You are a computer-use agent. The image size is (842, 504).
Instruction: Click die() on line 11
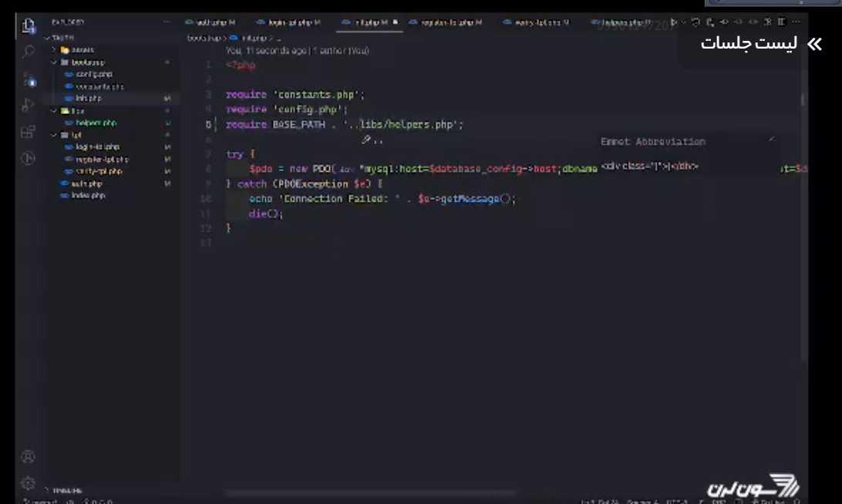263,213
